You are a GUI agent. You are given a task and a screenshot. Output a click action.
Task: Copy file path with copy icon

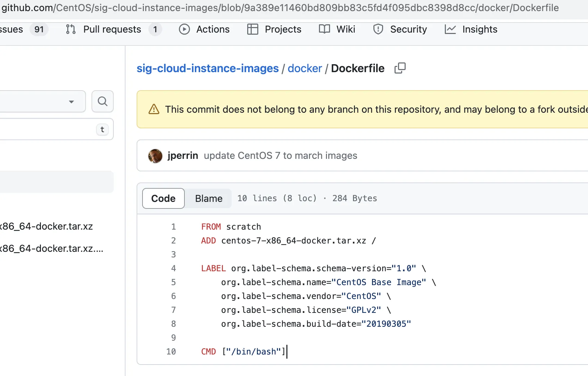tap(400, 68)
